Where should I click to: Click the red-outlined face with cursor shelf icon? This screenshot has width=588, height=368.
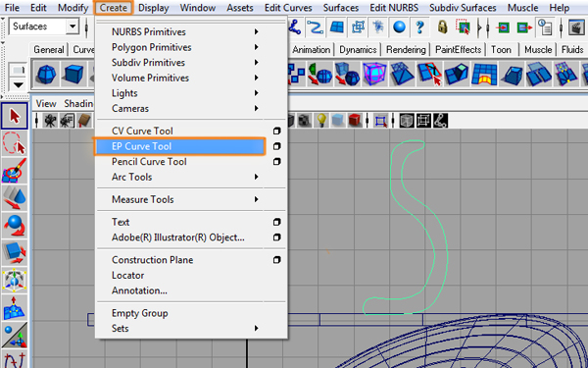click(x=429, y=74)
